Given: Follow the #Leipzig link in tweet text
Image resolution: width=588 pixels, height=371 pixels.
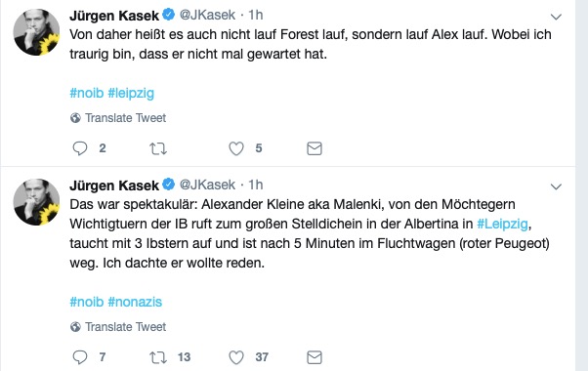Looking at the screenshot, I should coord(502,225).
